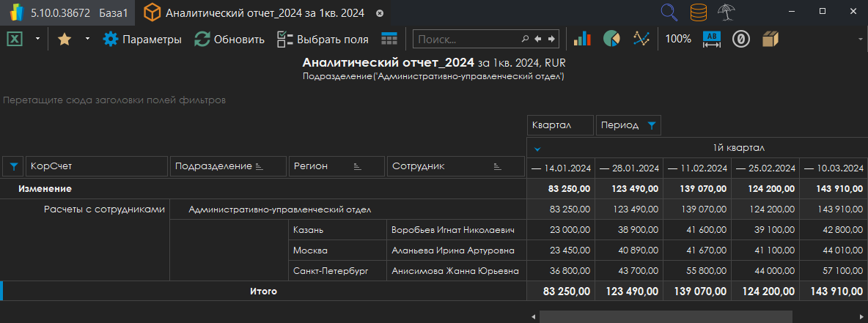The width and height of the screenshot is (868, 323).
Task: Open the bar chart view
Action: [582, 39]
